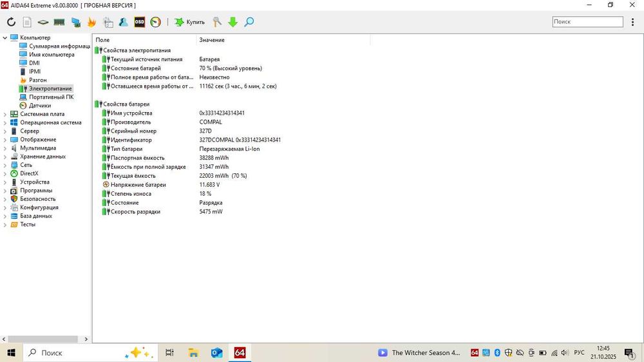Select Электропитание tree item

tap(50, 88)
